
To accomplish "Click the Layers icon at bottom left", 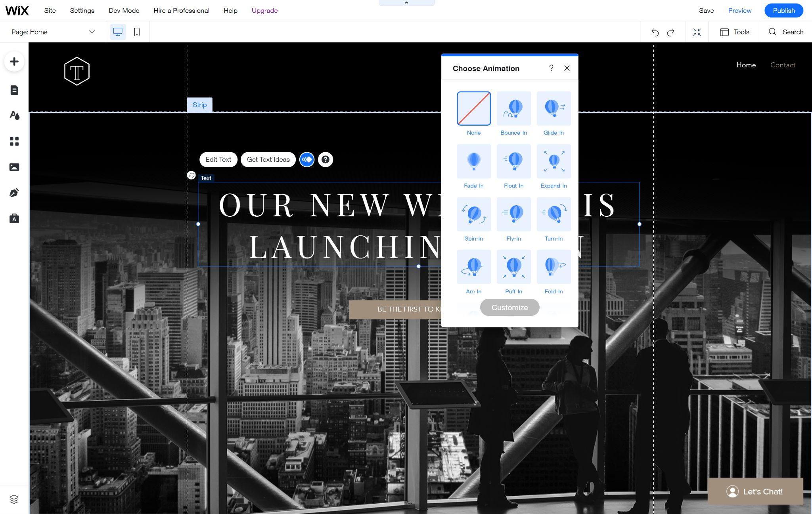I will click(14, 499).
